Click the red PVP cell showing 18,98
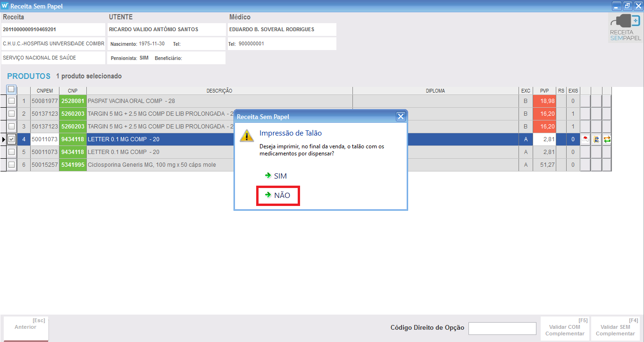The width and height of the screenshot is (644, 342). (x=544, y=101)
